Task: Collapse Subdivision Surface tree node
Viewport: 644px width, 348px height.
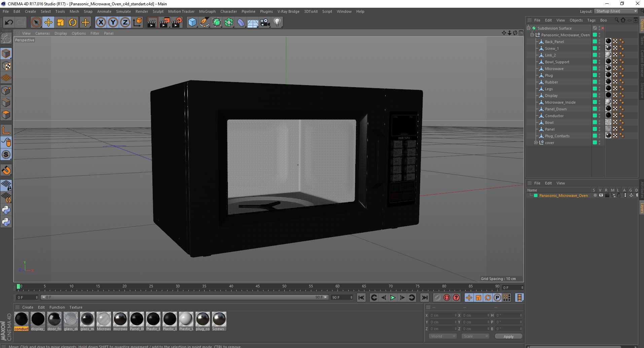Action: 529,28
